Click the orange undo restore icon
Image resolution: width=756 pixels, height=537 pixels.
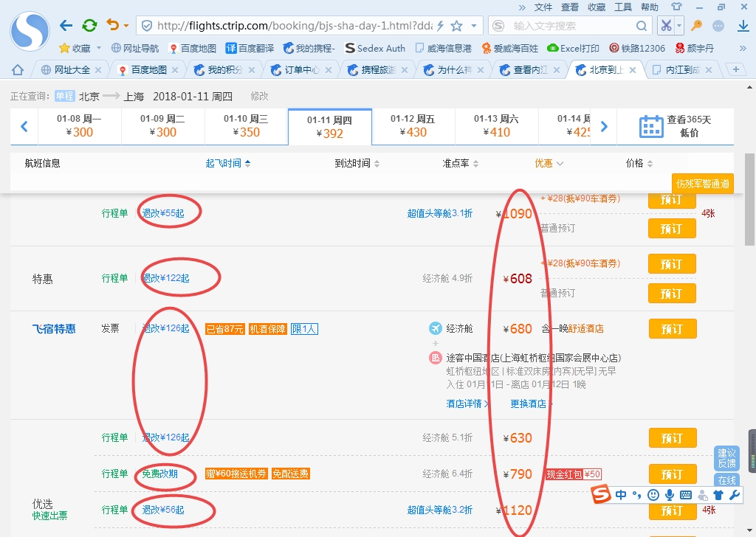click(113, 24)
